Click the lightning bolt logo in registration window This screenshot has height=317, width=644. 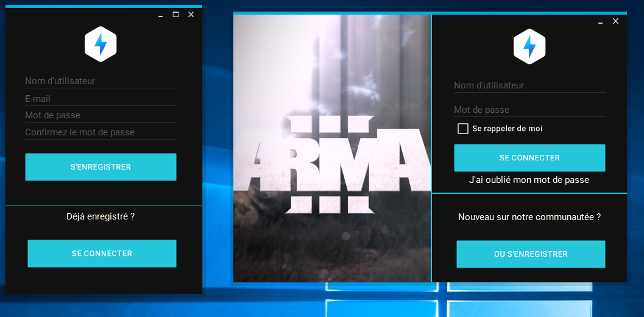click(101, 44)
